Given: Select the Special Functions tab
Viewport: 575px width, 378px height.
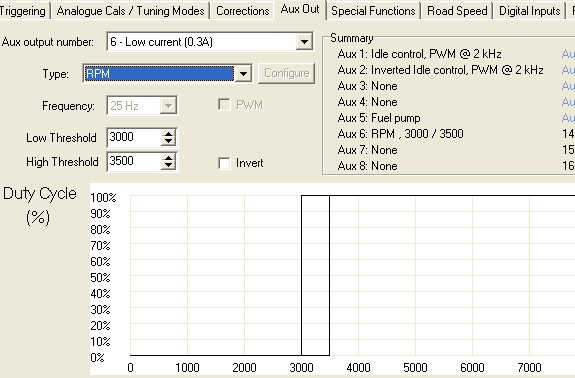Looking at the screenshot, I should click(x=373, y=11).
